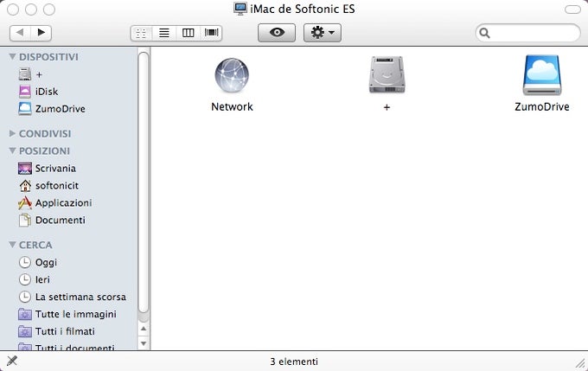Select the '+' hard disk in sidebar
This screenshot has width=588, height=371.
[x=31, y=74]
